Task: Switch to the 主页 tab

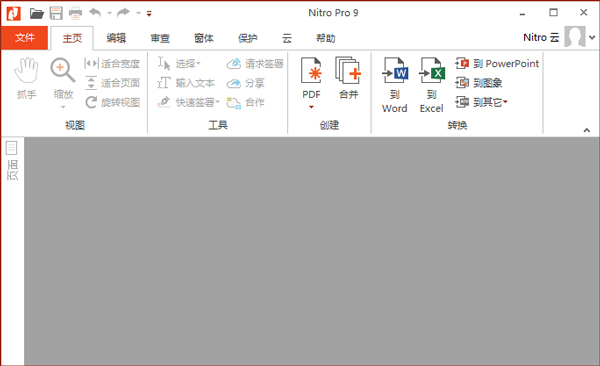Action: tap(72, 38)
